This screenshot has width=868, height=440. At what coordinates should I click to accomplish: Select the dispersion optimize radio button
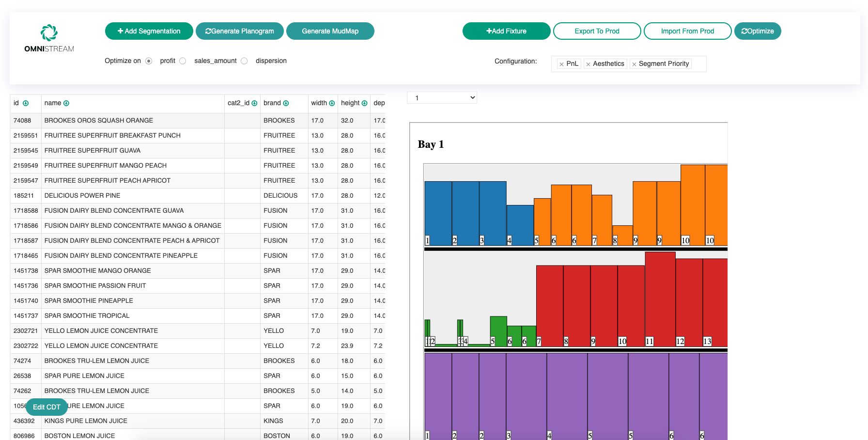(x=244, y=61)
